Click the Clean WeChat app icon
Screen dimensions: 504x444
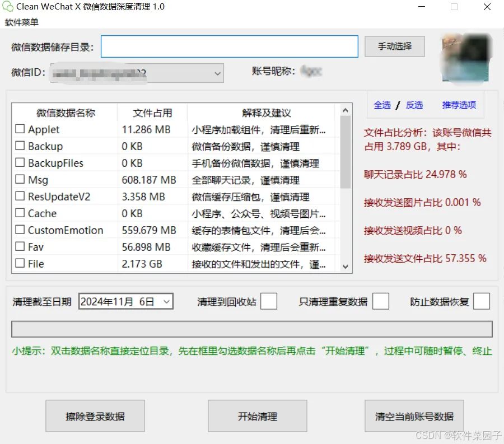[8, 6]
